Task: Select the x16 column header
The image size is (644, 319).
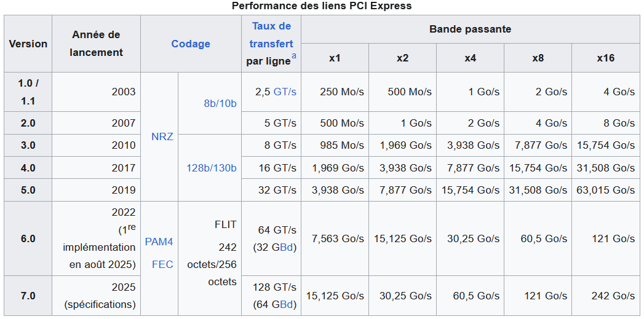Action: tap(606, 58)
